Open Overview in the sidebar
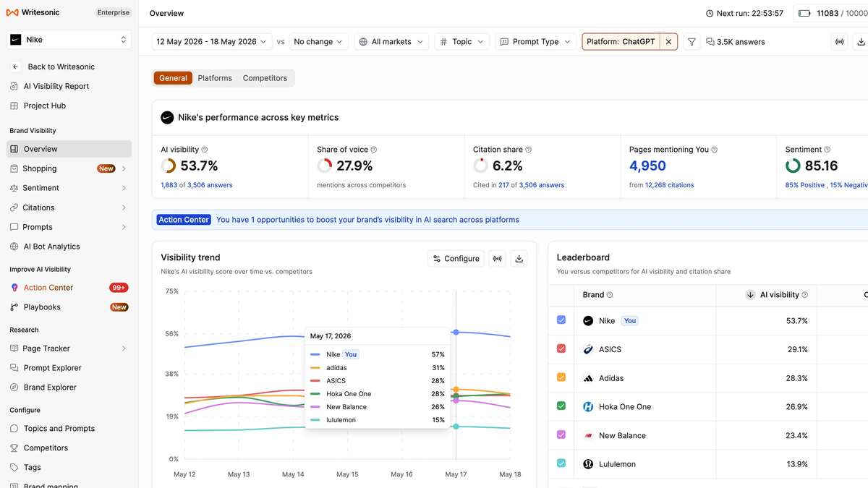Screen dimensions: 868x488 69,149
